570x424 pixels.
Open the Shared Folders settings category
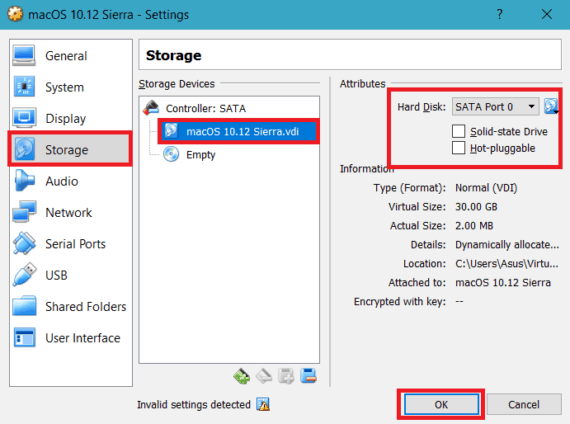85,307
